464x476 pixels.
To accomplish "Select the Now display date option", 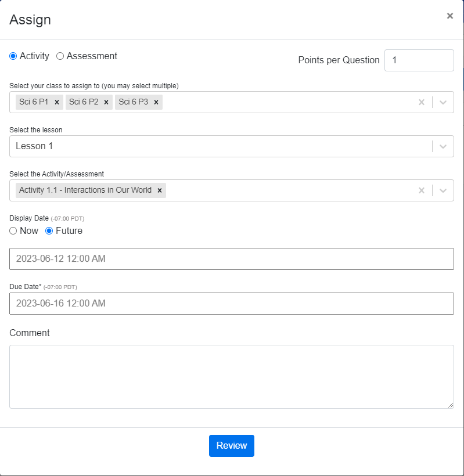I will coord(12,230).
